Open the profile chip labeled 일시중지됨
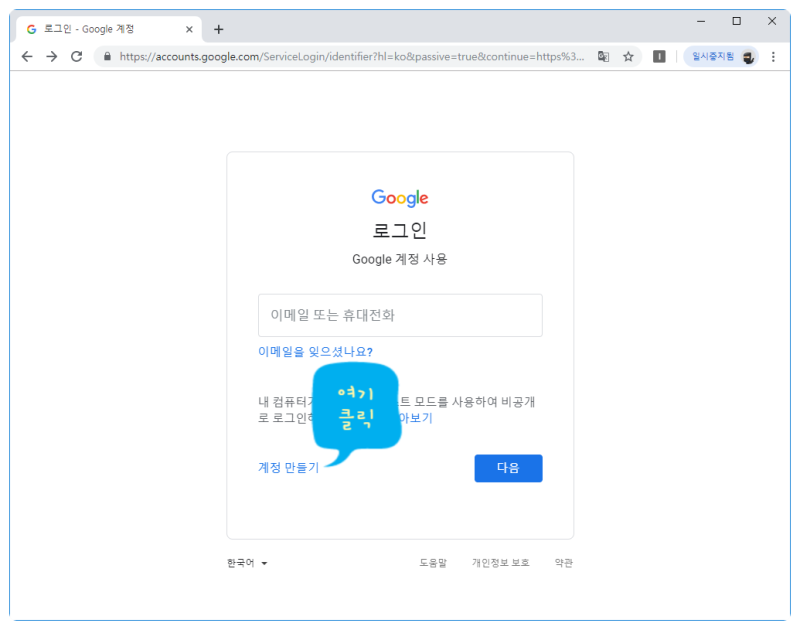Screen dimensions: 800x630 point(721,57)
